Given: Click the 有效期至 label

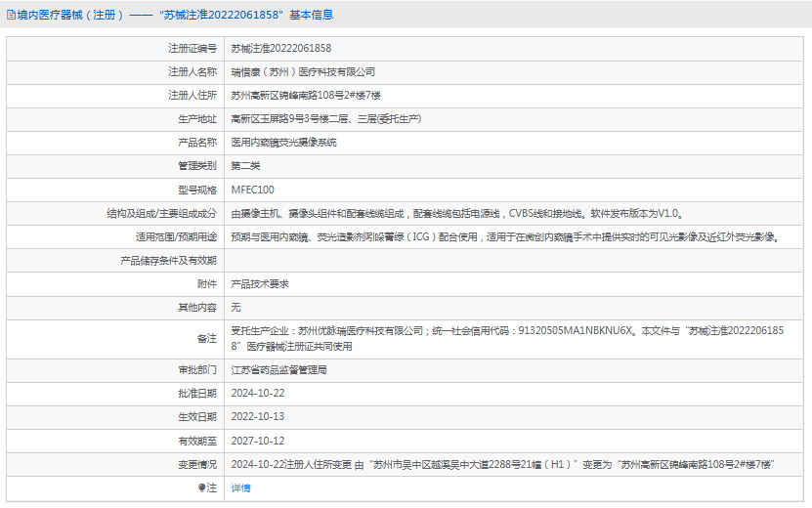Looking at the screenshot, I should (x=197, y=441).
